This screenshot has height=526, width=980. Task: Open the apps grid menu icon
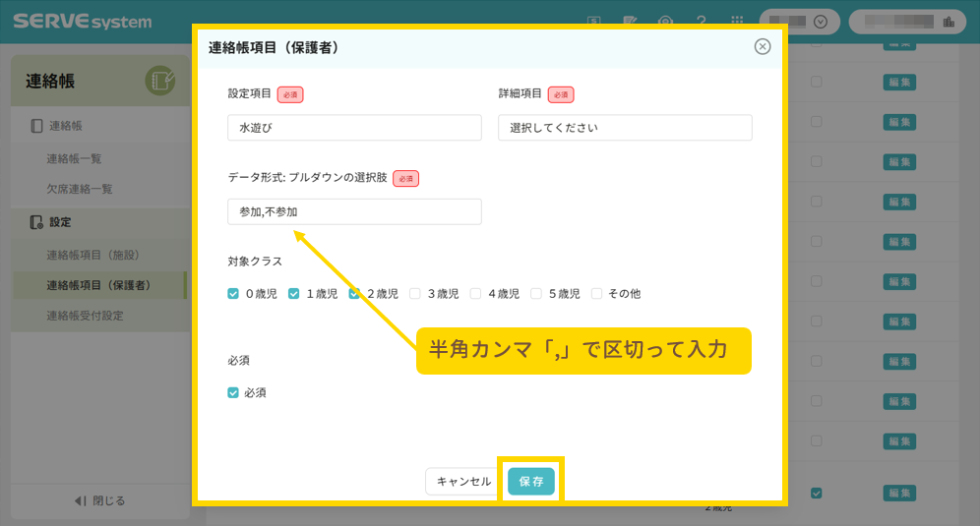click(x=737, y=22)
